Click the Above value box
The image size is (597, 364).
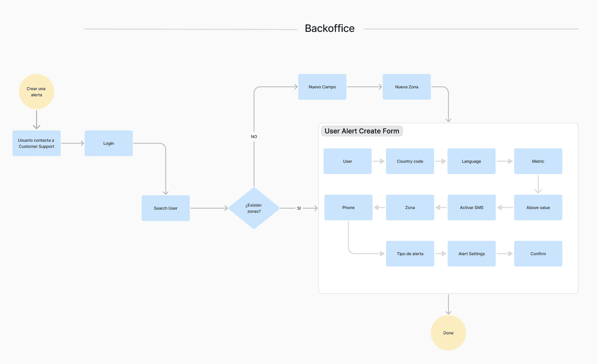pos(538,207)
